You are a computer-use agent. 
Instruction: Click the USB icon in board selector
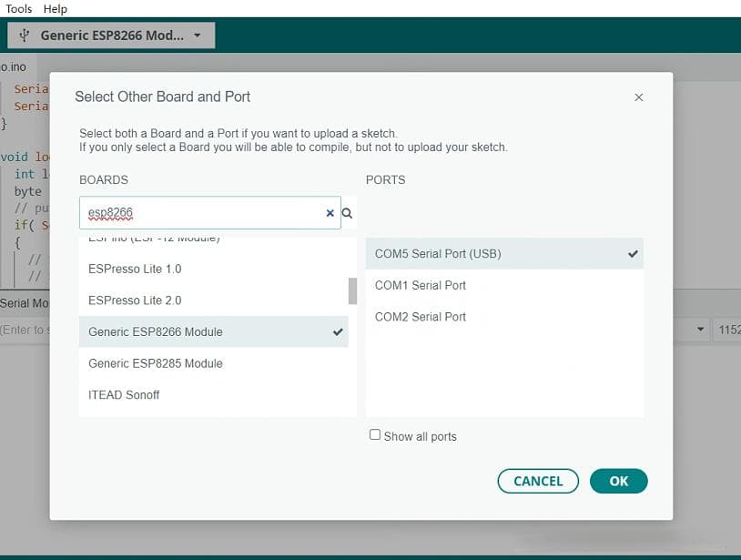click(x=24, y=36)
